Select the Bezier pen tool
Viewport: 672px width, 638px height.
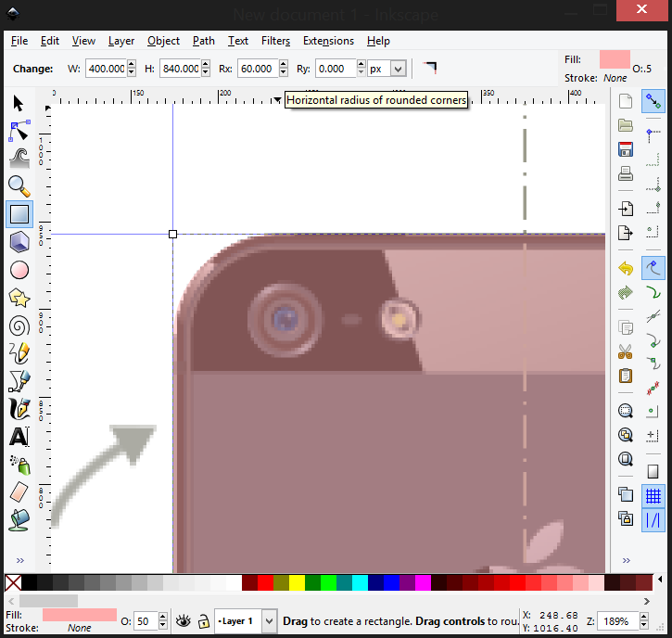click(19, 381)
